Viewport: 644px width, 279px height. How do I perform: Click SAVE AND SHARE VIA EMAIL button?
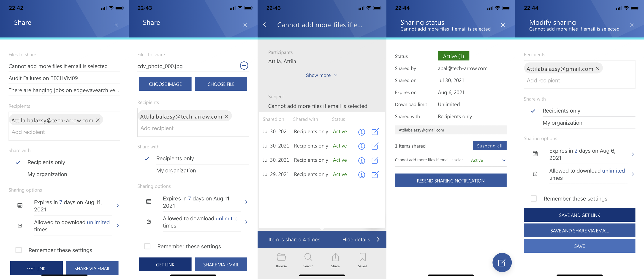point(579,230)
